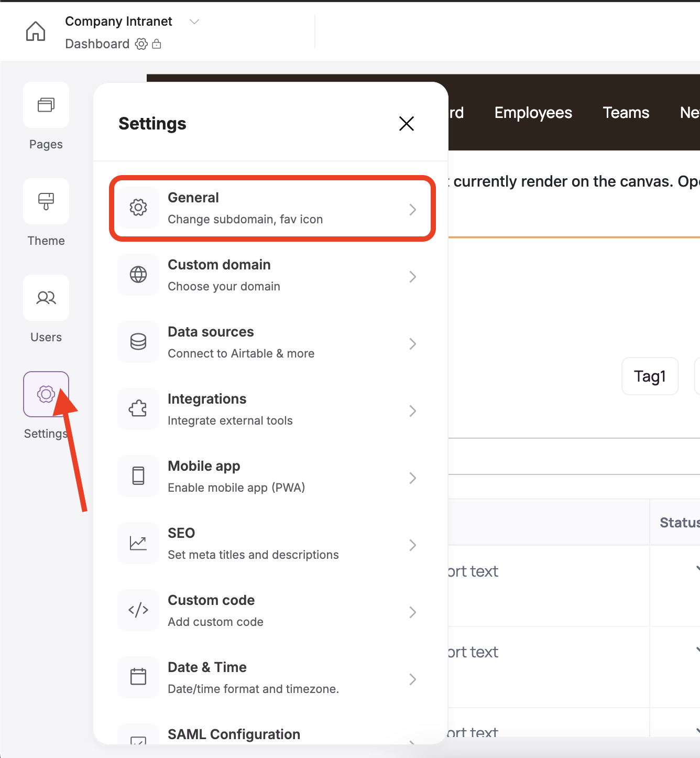Click 'Set meta titles and descriptions' text
The width and height of the screenshot is (700, 758).
coord(253,555)
